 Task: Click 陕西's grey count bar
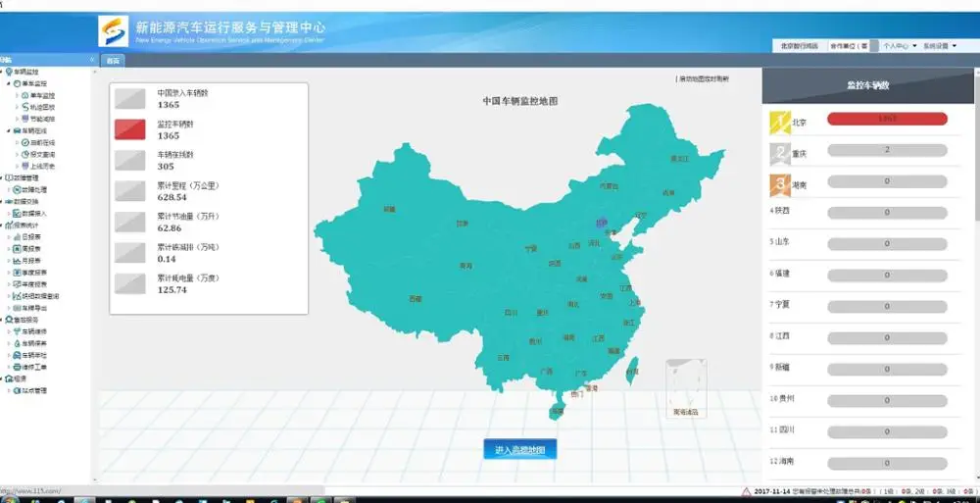pyautogui.click(x=887, y=213)
